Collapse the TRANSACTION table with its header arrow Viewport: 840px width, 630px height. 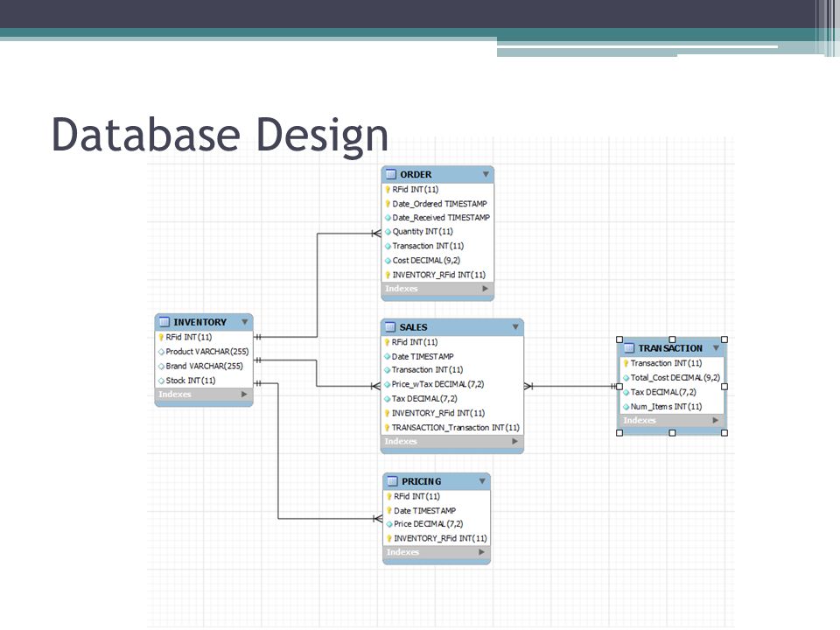coord(717,348)
